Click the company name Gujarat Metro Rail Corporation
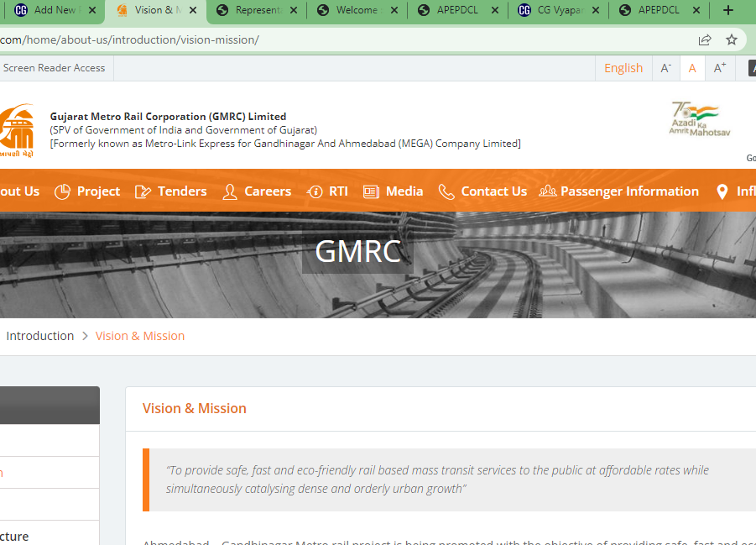This screenshot has width=756, height=545. [169, 117]
